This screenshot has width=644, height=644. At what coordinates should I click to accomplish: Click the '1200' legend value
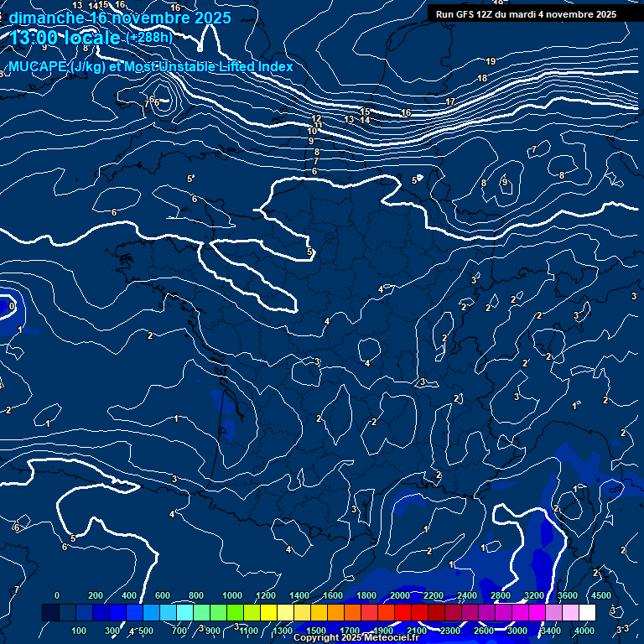point(266,595)
